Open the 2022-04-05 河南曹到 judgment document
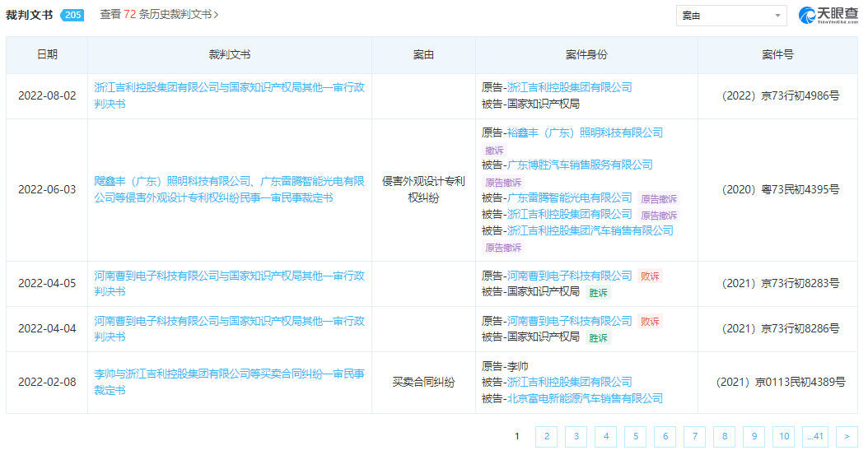 coord(229,284)
